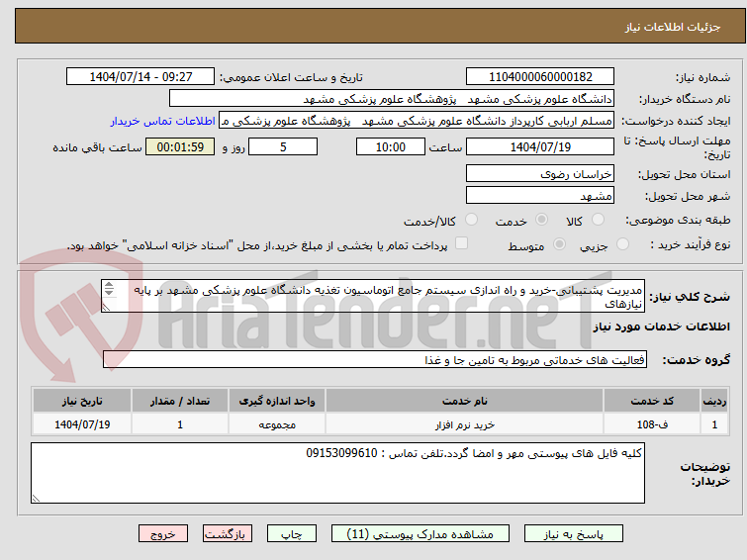Click the مجموعه unit cell
Image resolution: width=747 pixels, height=560 pixels.
(x=277, y=424)
